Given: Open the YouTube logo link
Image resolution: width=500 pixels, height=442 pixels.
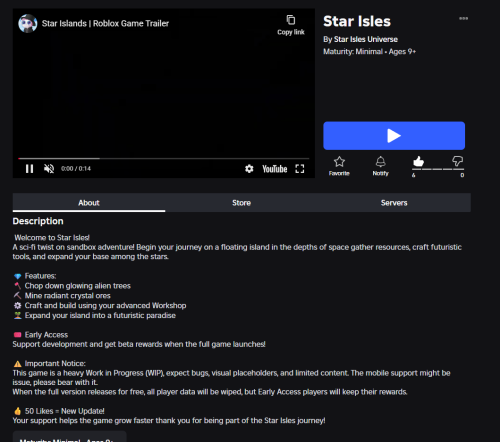Looking at the screenshot, I should (x=275, y=169).
